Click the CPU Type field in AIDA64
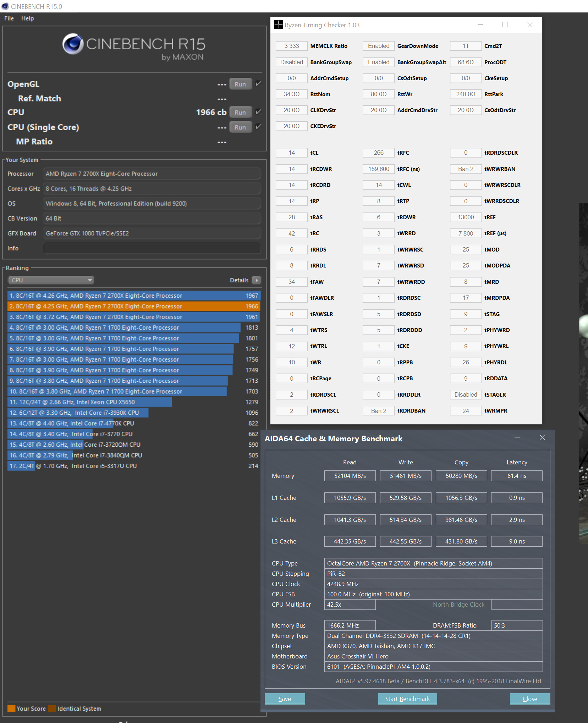 433,563
